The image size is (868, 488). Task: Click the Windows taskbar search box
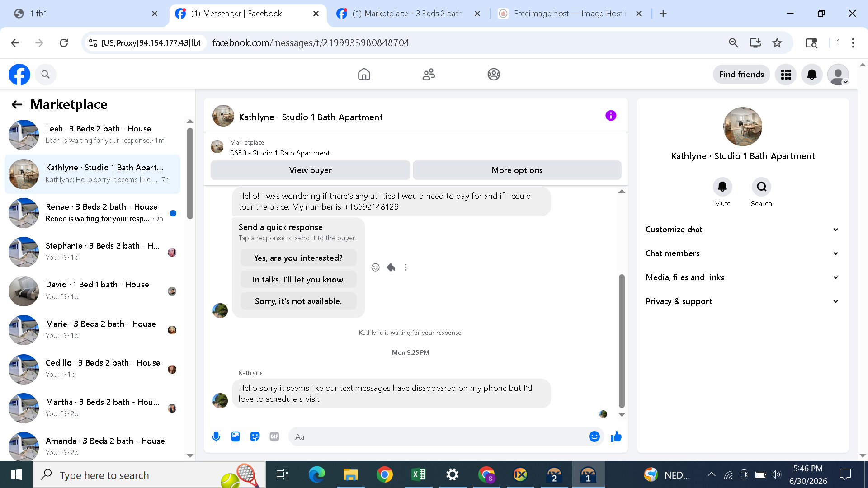(x=149, y=475)
